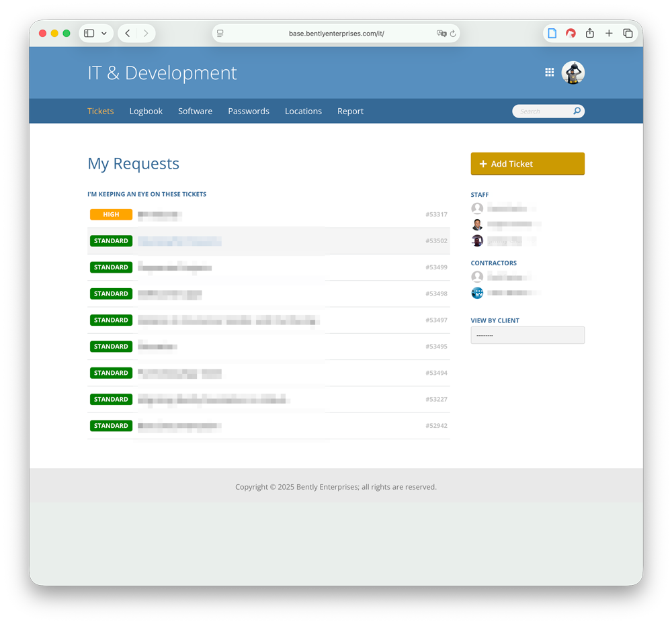Open the sidebar chevron dropdown menu
672x624 pixels.
point(104,34)
